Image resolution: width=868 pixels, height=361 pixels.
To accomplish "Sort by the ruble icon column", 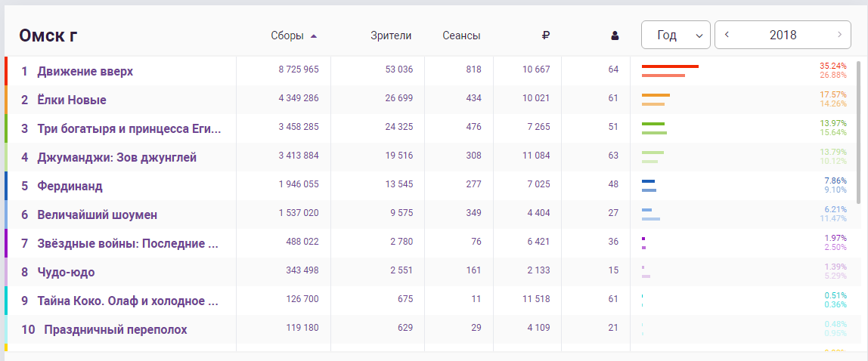I will click(545, 36).
